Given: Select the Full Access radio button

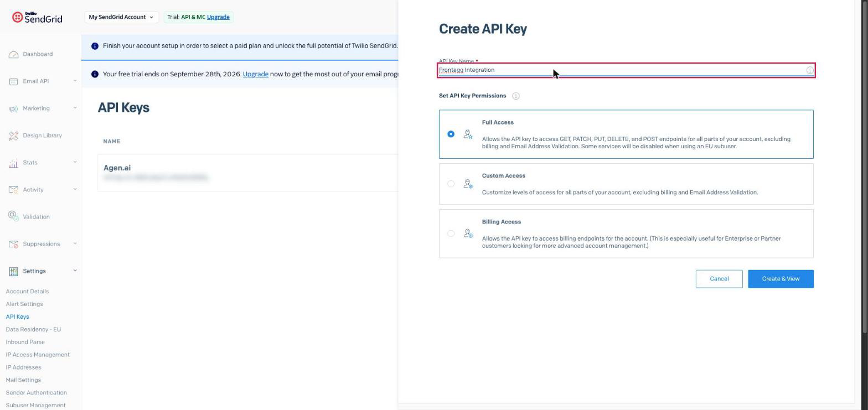Looking at the screenshot, I should click(451, 134).
